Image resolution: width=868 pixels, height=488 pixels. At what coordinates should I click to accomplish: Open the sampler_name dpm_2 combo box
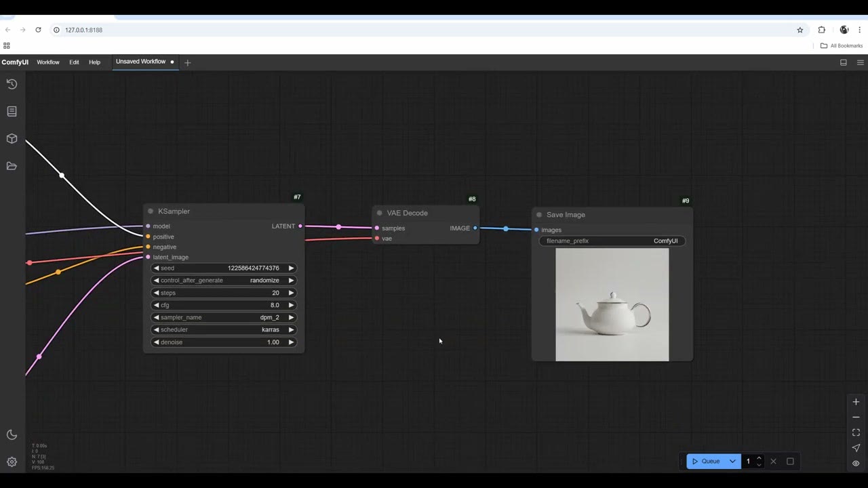(224, 317)
